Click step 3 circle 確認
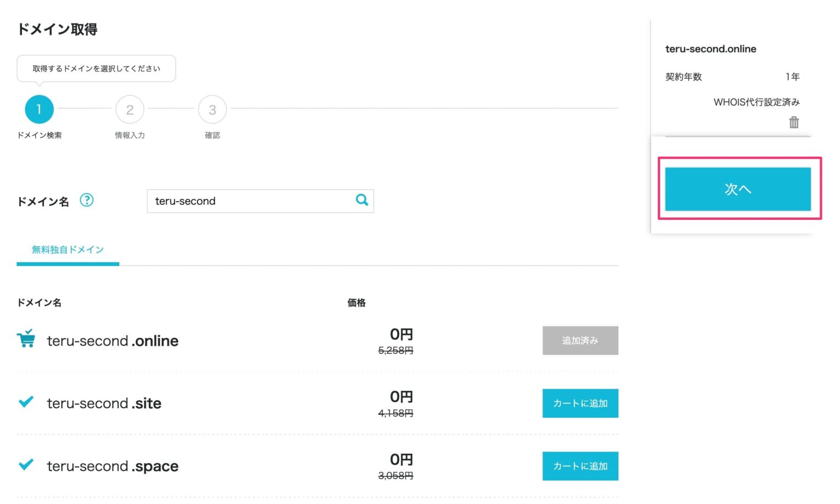This screenshot has width=840, height=504. (x=212, y=109)
